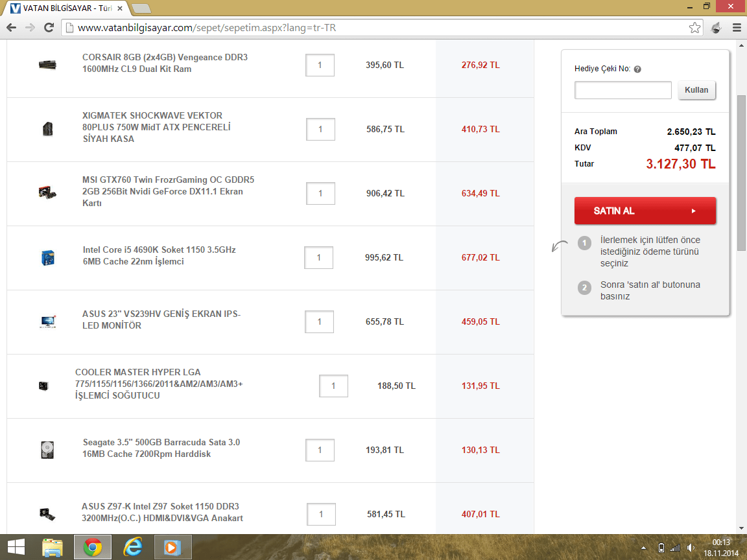
Task: Click the Cooler Master cooler thumbnail
Action: tap(44, 386)
